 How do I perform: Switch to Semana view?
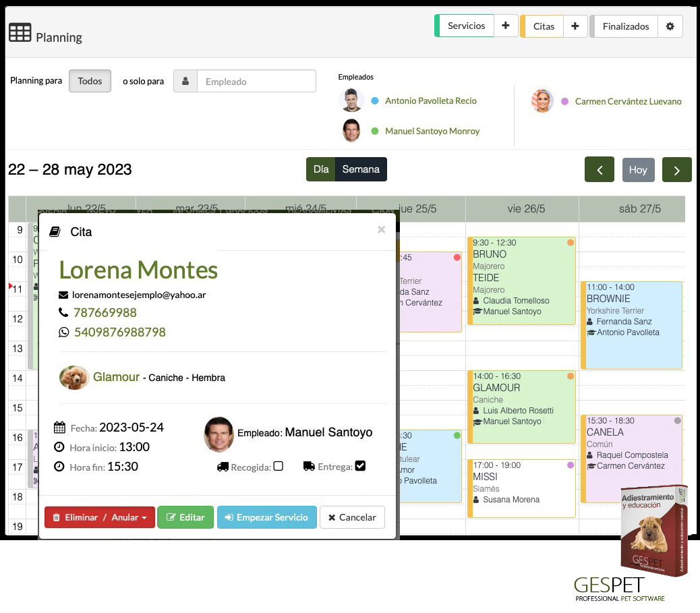coord(361,169)
